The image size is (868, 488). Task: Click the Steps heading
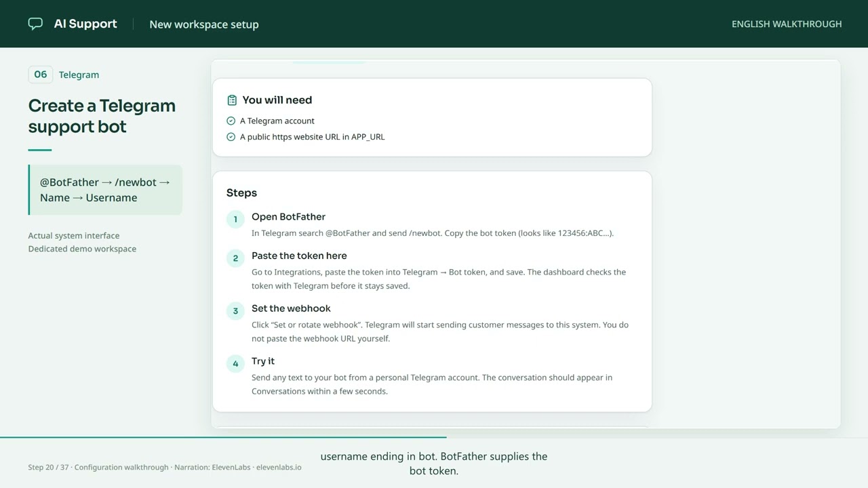241,193
